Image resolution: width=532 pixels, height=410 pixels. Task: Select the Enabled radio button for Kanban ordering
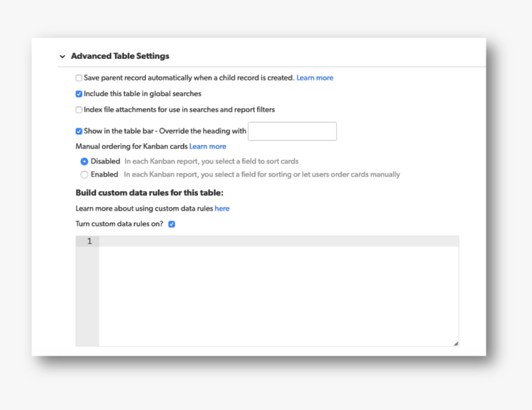pyautogui.click(x=84, y=175)
